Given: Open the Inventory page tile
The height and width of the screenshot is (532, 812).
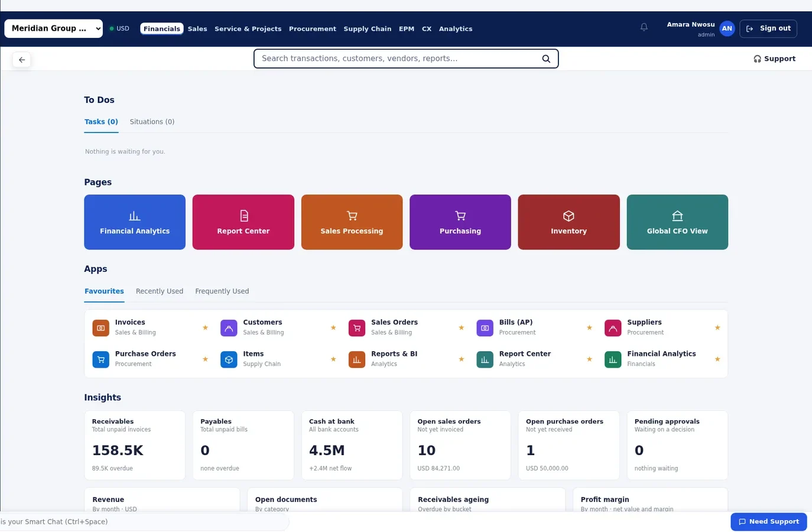Looking at the screenshot, I should [x=569, y=222].
